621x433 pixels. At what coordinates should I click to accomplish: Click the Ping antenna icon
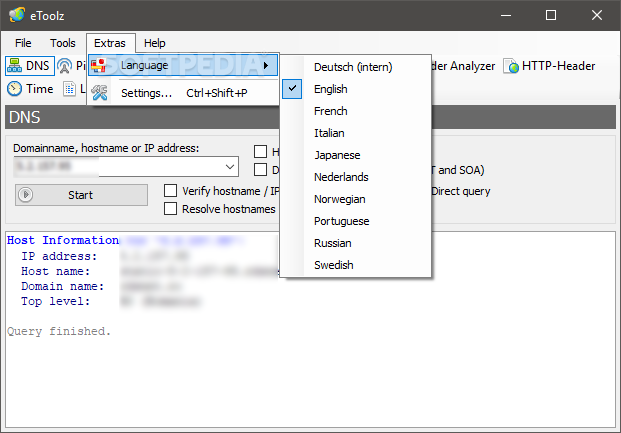coord(65,66)
